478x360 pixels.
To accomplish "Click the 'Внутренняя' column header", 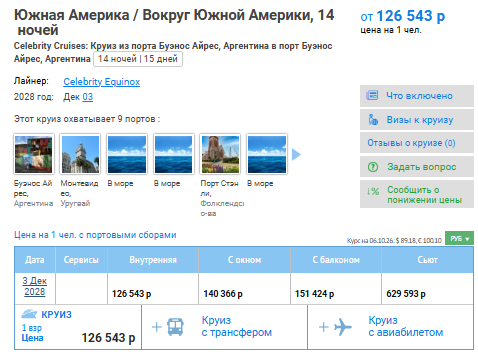I will click(153, 260).
